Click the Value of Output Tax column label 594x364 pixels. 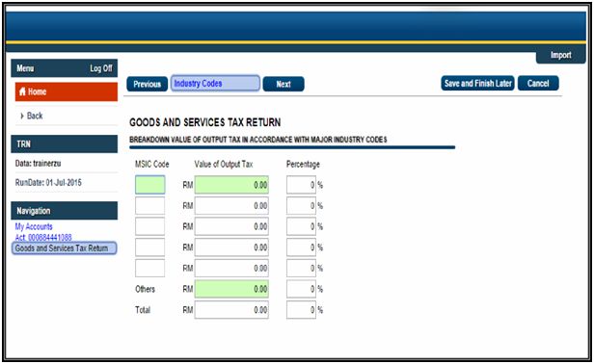[224, 165]
